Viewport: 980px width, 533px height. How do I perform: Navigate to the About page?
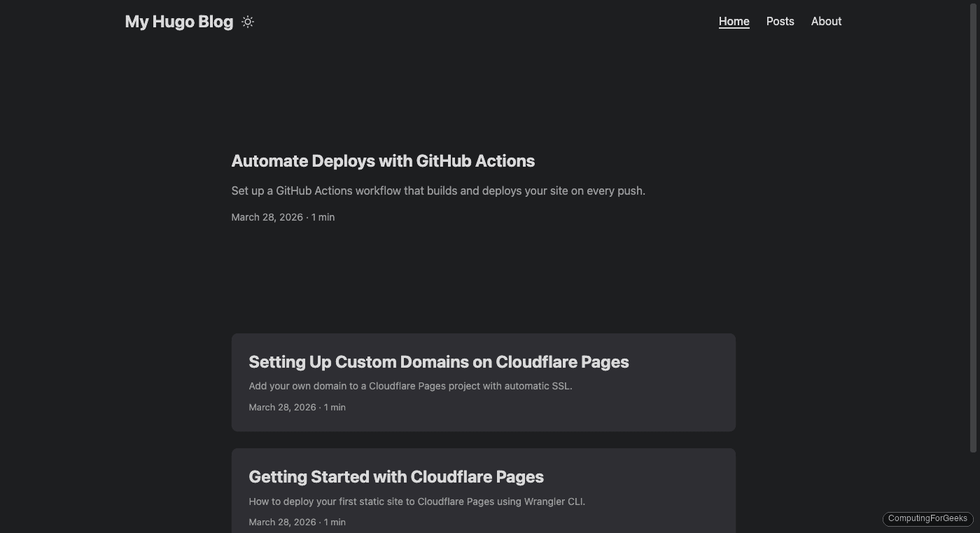point(826,21)
